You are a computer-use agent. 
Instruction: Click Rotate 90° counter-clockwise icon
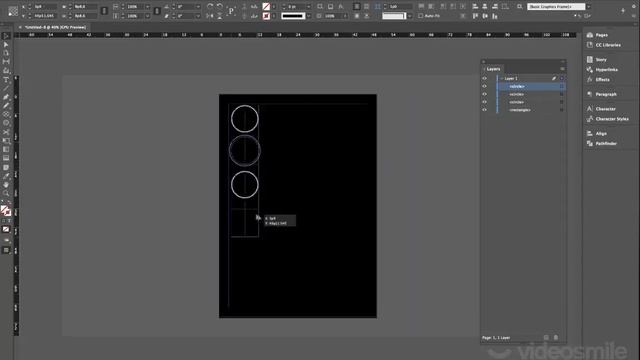220,7
